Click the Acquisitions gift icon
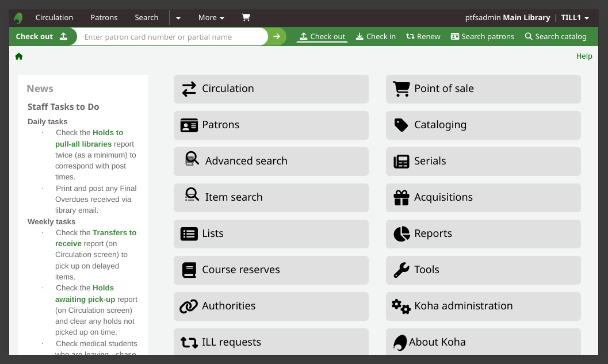 tap(401, 197)
